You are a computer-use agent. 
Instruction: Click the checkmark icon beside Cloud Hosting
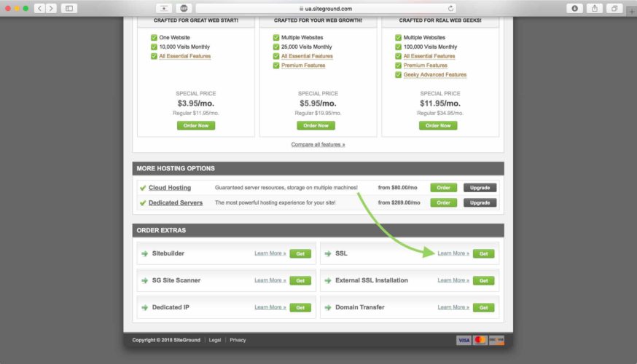pos(143,188)
